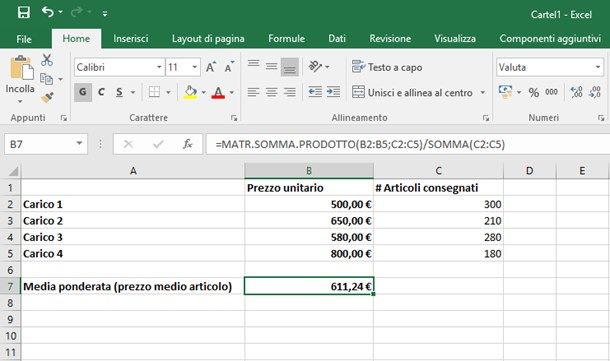Open the font size 11 dropdown
This screenshot has height=361, width=610.
tap(194, 67)
